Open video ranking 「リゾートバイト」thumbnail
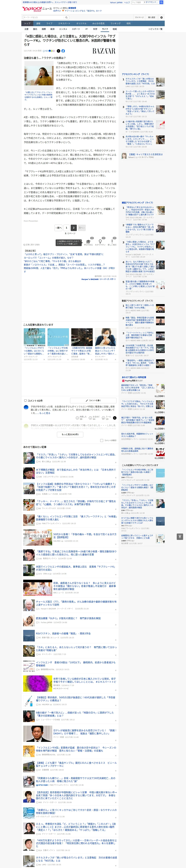The height and width of the screenshot is (868, 186). [x=160, y=336]
